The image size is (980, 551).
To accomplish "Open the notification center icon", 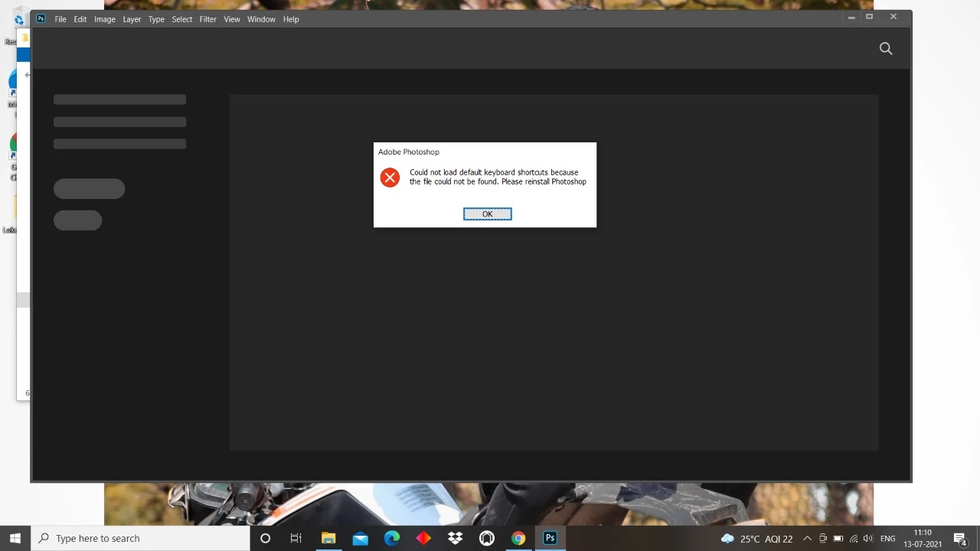I will pyautogui.click(x=960, y=539).
